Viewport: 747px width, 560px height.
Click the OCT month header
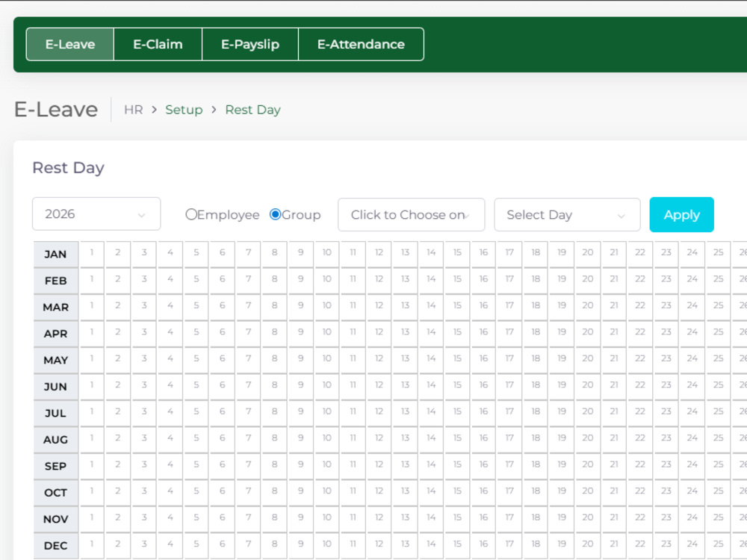pyautogui.click(x=56, y=493)
